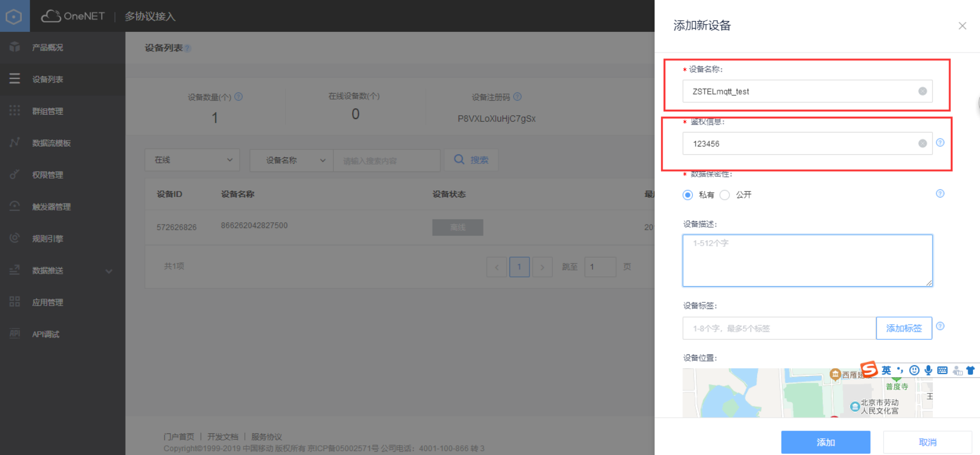Select the 私有 radio button
980x455 pixels.
tap(687, 195)
